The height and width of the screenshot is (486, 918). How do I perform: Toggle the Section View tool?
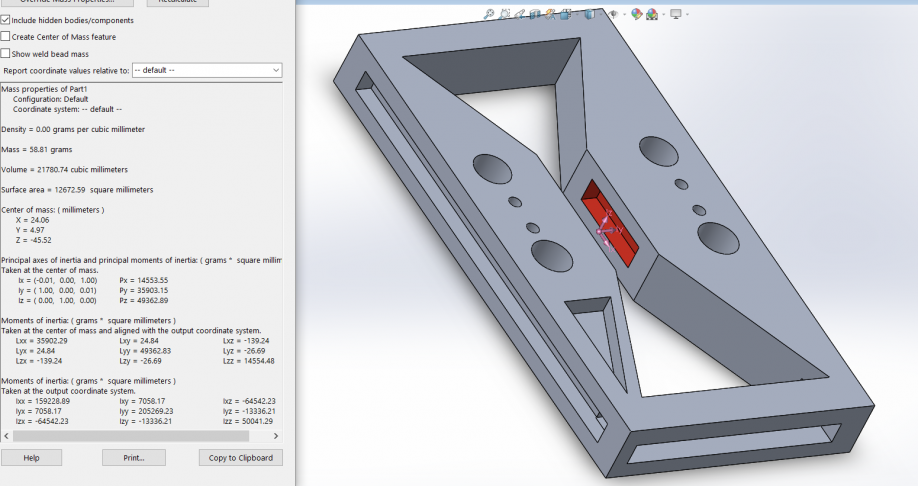click(535, 14)
